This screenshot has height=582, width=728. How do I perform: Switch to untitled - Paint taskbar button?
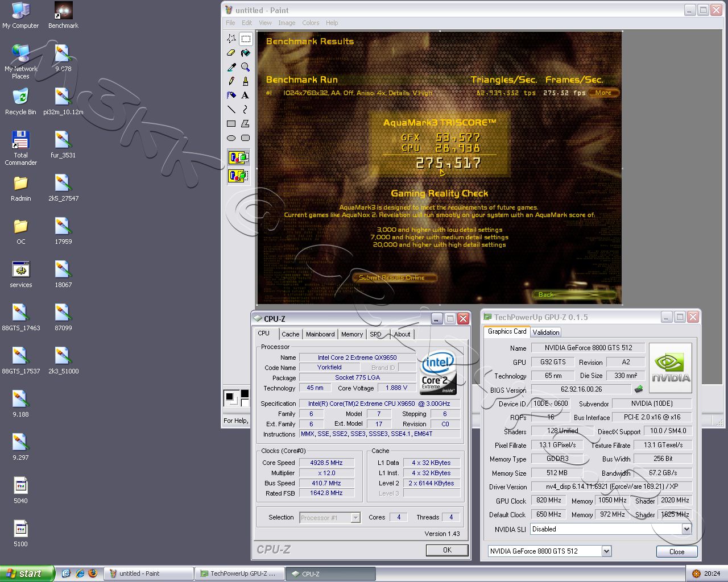pos(149,573)
